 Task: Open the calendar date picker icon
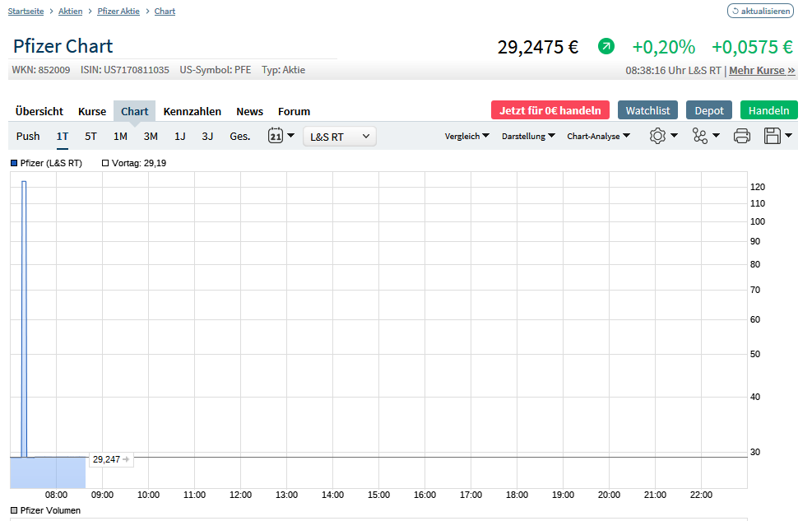pos(276,136)
